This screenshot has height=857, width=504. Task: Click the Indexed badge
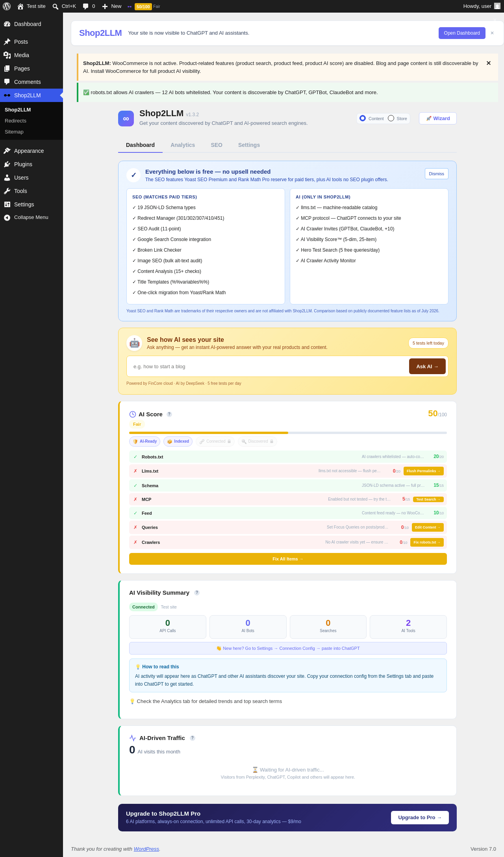[x=178, y=441]
